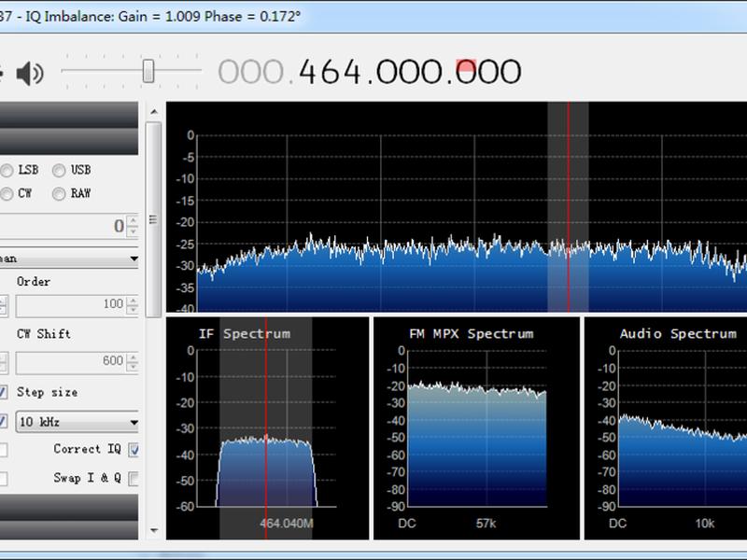Click the Step size label

coord(48,392)
